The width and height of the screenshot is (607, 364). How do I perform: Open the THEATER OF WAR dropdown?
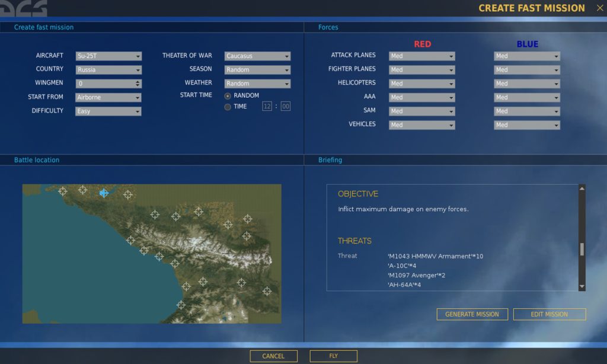pos(257,56)
